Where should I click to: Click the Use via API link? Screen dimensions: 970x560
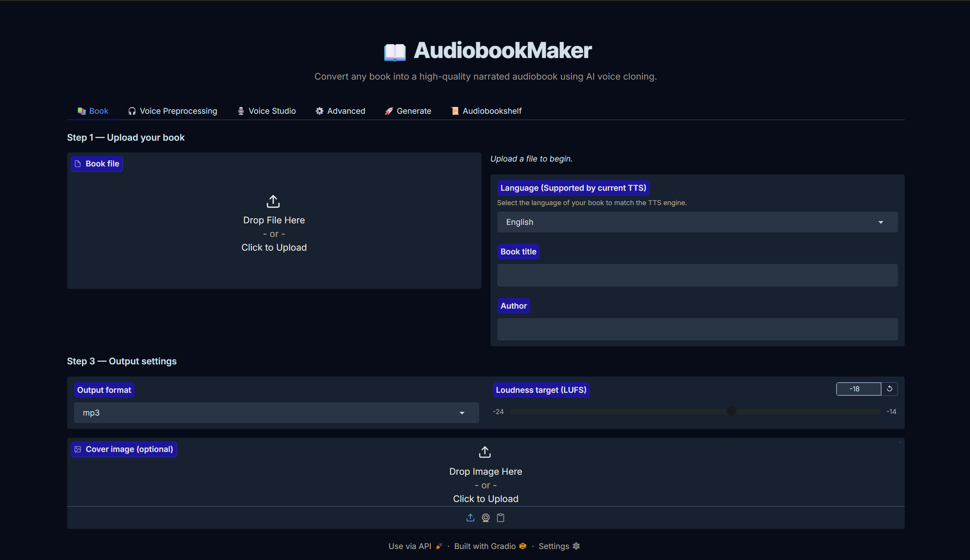click(x=415, y=546)
